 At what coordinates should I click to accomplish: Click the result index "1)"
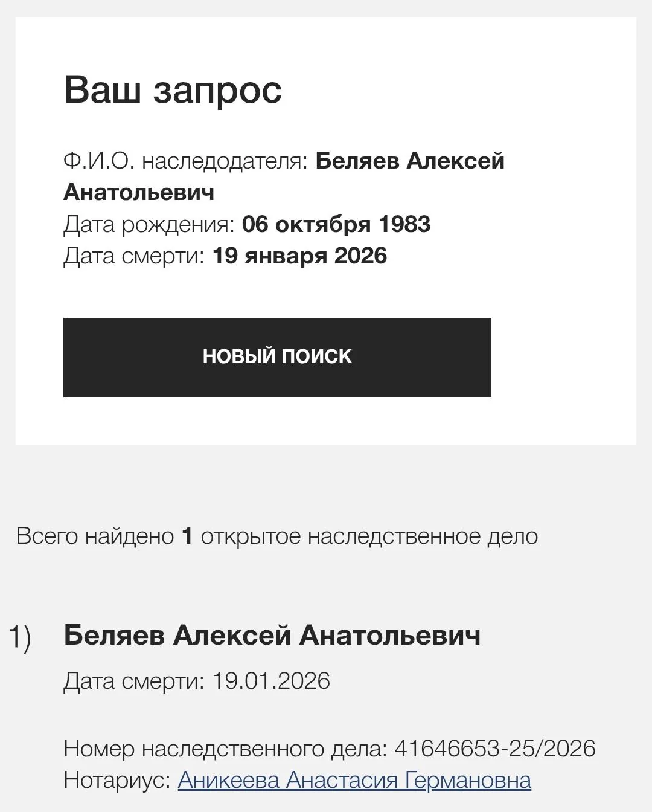pos(20,637)
